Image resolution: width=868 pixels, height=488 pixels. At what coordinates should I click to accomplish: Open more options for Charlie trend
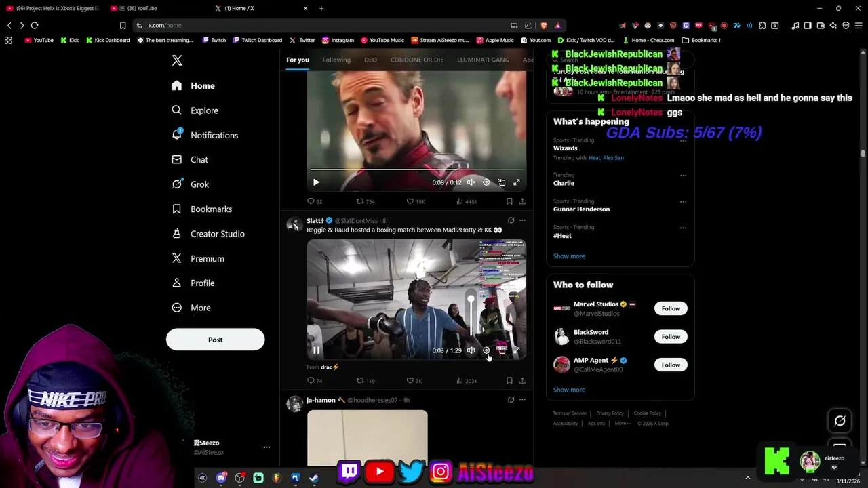(683, 176)
